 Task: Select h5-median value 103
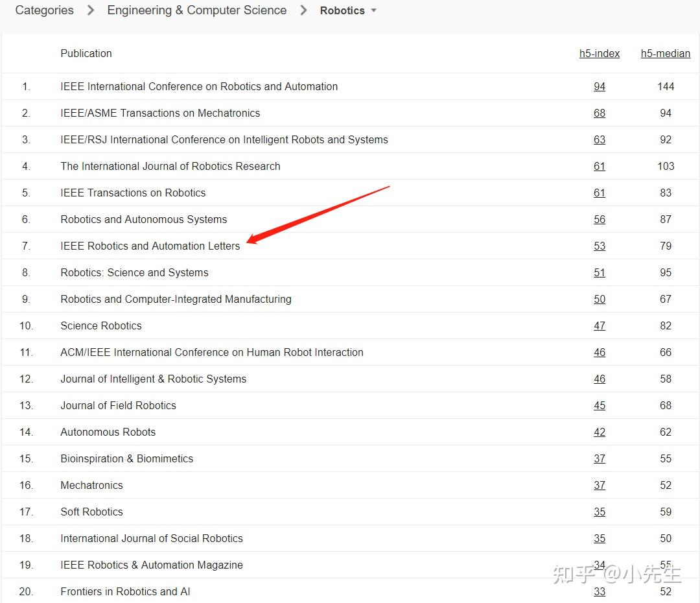tap(666, 166)
